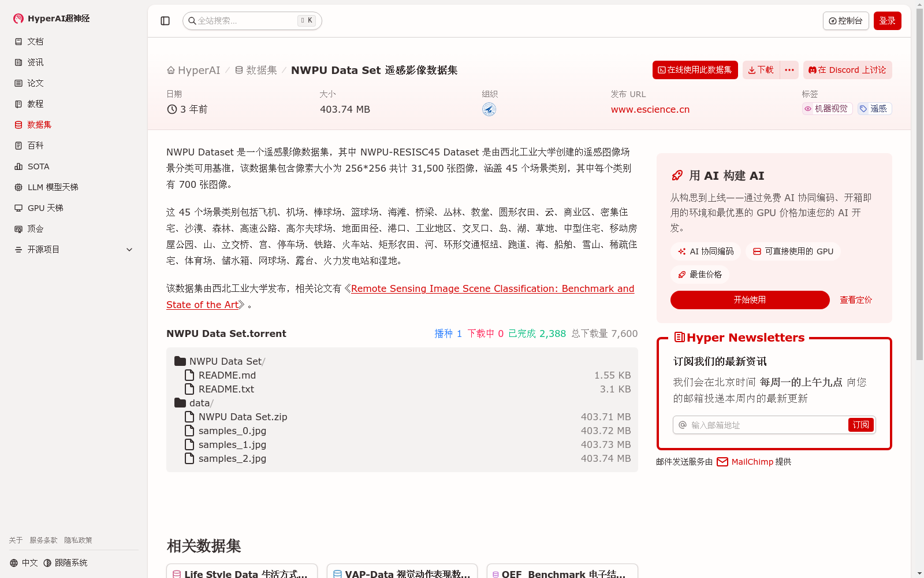924x578 pixels.
Task: Select samples_0.jpg file
Action: (402, 431)
